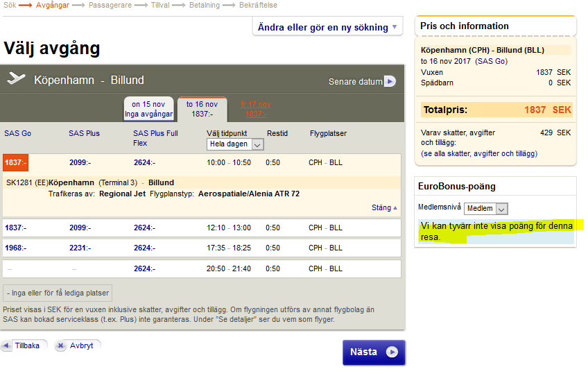Select the 2624:- Full Flex fare at 17:35
The image size is (588, 385).
(x=144, y=248)
